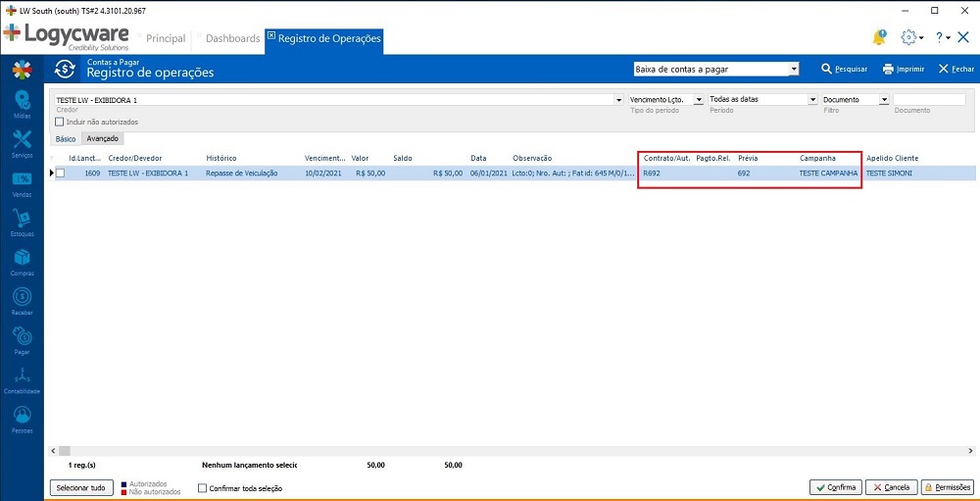Viewport: 980px width, 501px height.
Task: Click the scrollbar right arrow
Action: point(970,451)
